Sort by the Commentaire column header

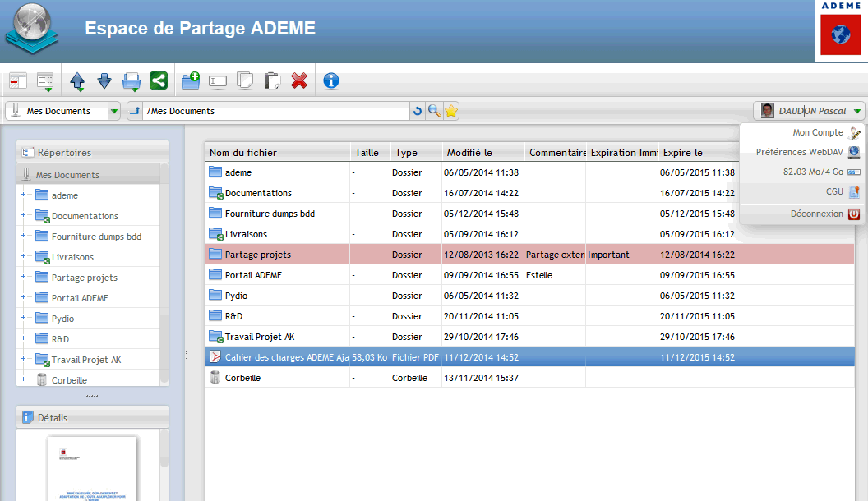tap(555, 153)
